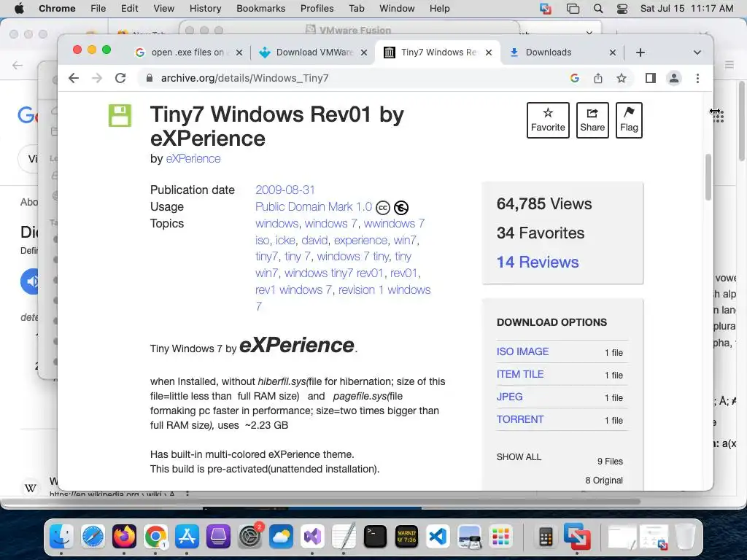The height and width of the screenshot is (560, 747).
Task: Launch Firefox from the Dock
Action: click(124, 537)
